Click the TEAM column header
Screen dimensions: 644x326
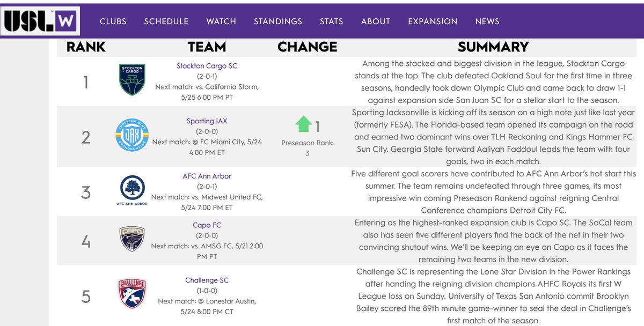tap(207, 47)
